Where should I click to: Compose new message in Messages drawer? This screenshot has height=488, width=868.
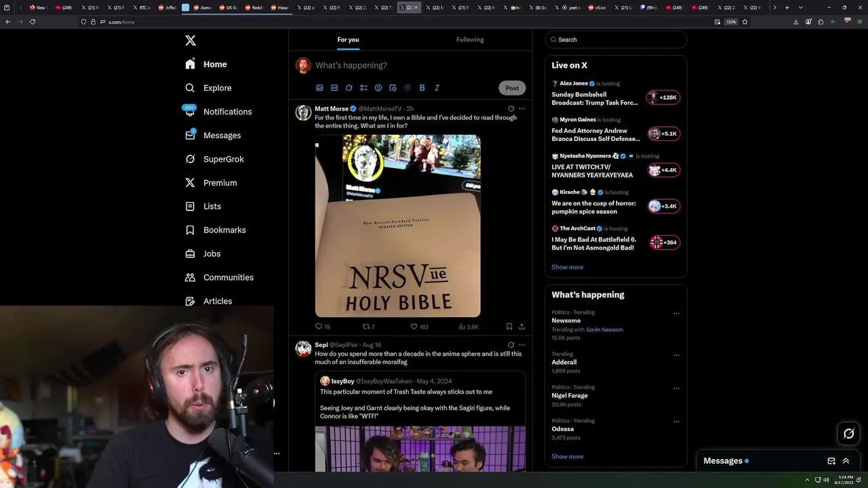[x=831, y=461]
